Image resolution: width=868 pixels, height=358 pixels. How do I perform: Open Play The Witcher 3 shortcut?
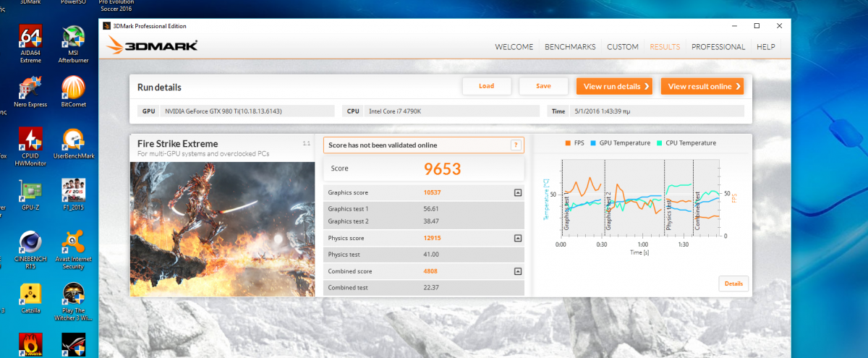[x=73, y=302]
